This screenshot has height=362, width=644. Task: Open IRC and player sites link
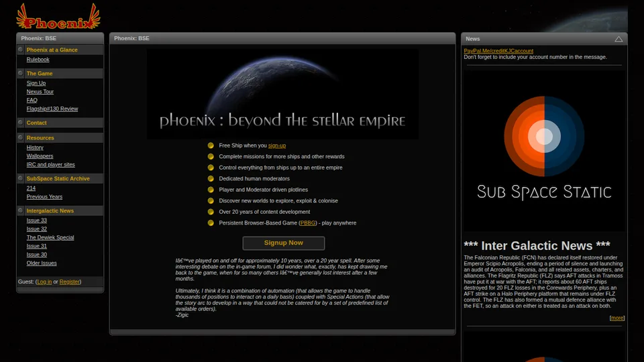click(x=50, y=165)
